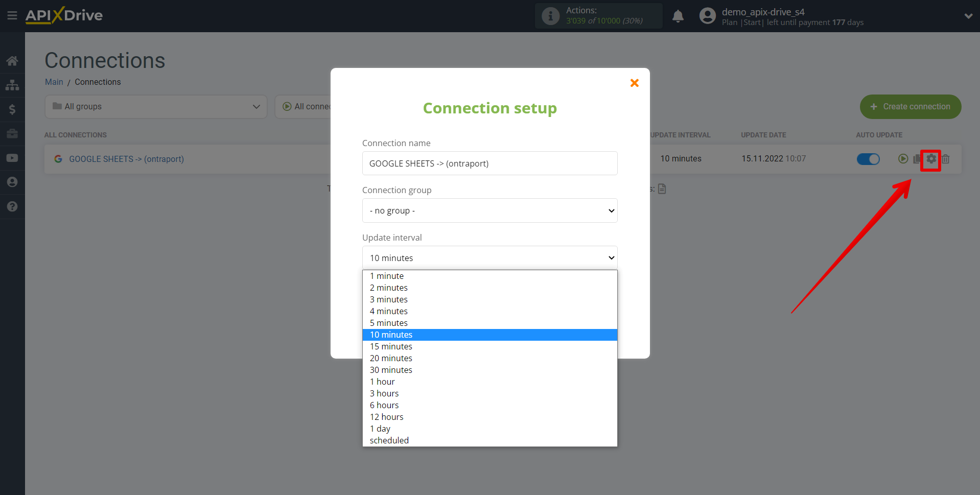
Task: Open the briefcase sidebar icon
Action: coord(12,133)
